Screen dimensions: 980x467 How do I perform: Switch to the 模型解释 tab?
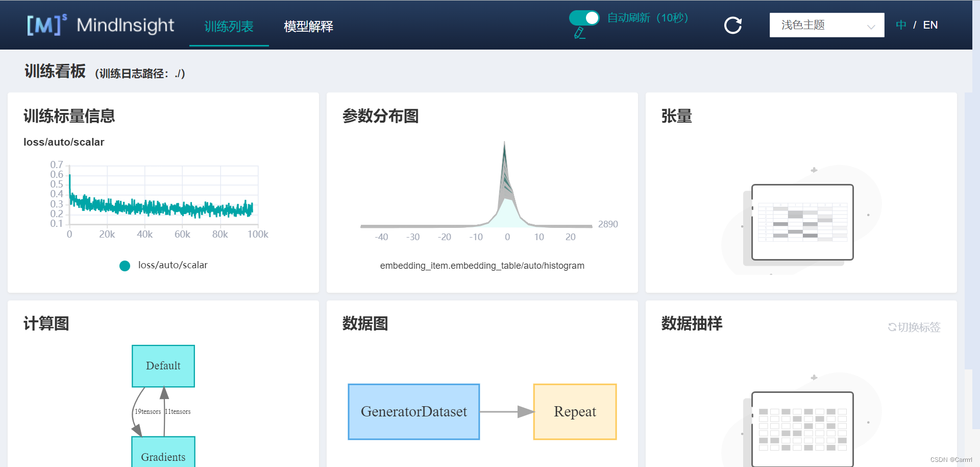[308, 27]
